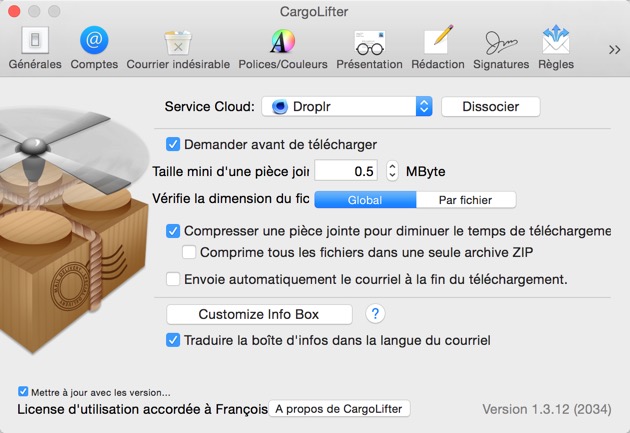Toggle Mettre à jour avec les version checkbox

point(23,392)
